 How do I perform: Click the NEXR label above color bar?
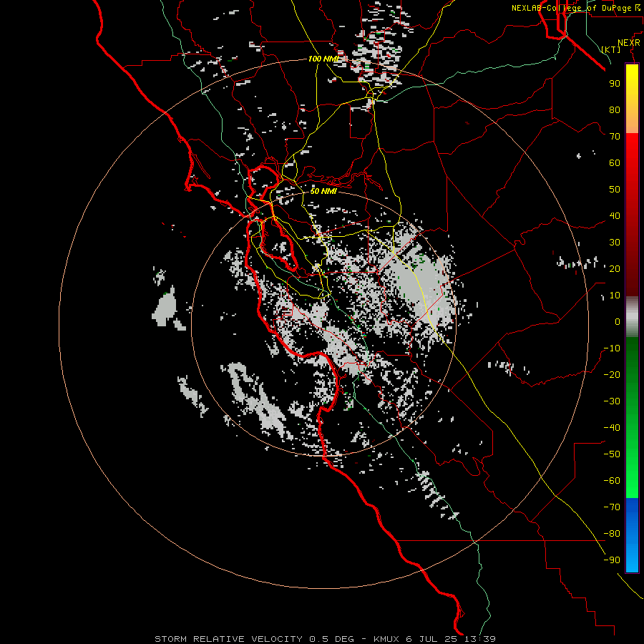(629, 43)
